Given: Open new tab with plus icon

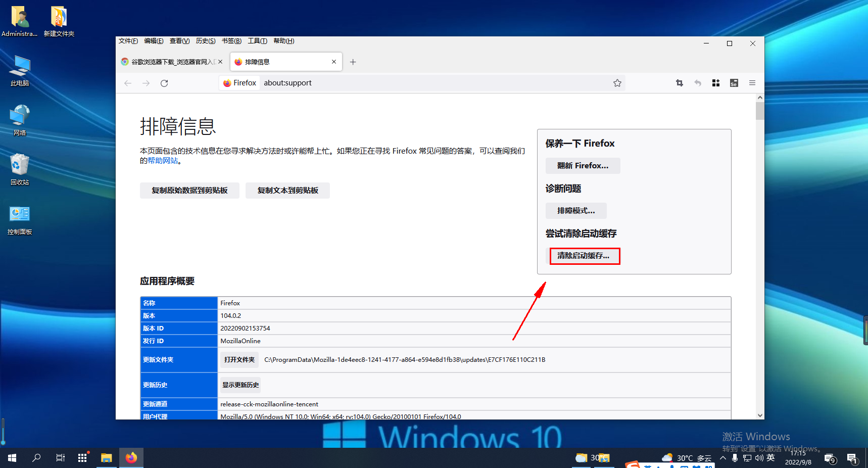Looking at the screenshot, I should coord(353,62).
